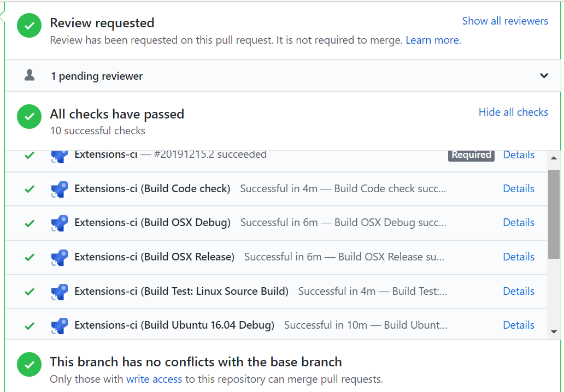The image size is (564, 392).
Task: Click the write access link
Action: (154, 379)
